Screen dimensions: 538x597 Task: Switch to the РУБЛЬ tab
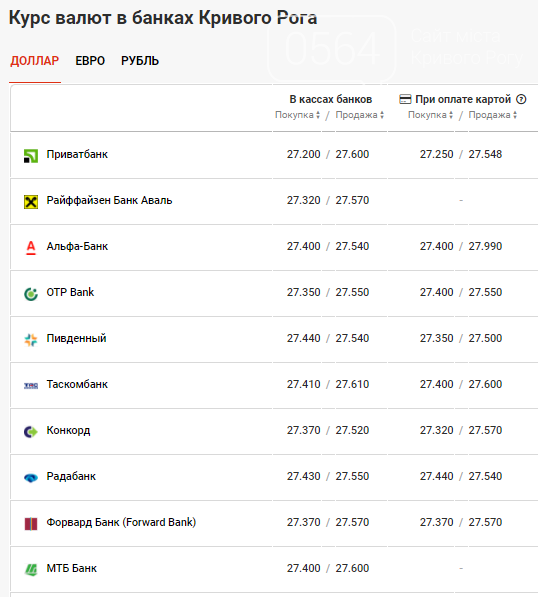pyautogui.click(x=140, y=61)
